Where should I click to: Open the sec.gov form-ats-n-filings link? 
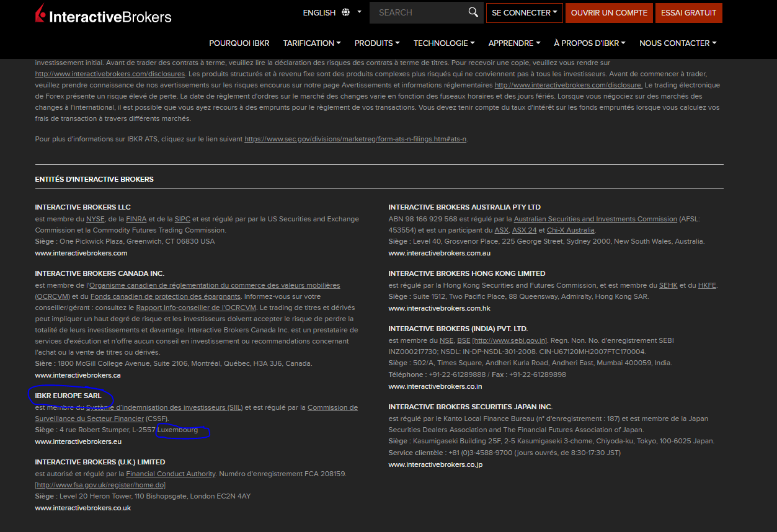tap(356, 139)
